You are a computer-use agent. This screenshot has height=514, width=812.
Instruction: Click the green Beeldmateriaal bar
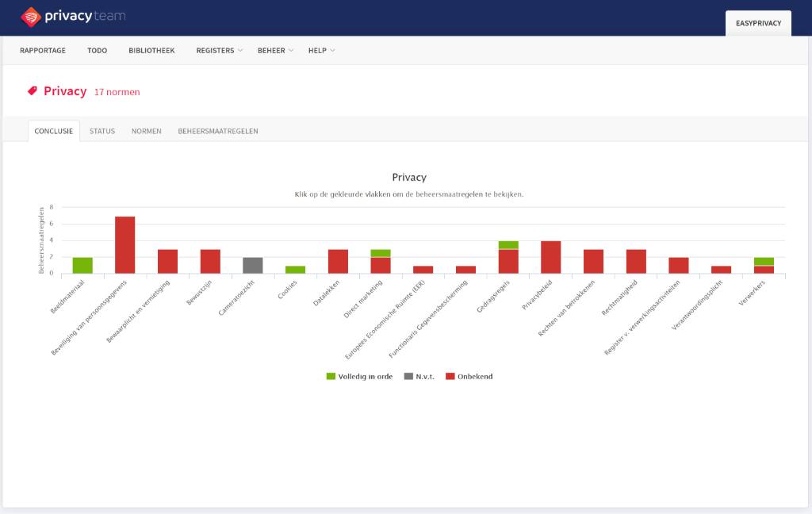click(x=82, y=265)
